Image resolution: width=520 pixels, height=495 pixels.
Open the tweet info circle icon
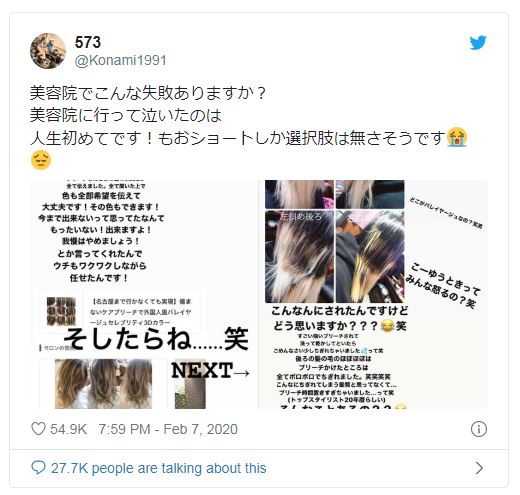[x=479, y=429]
